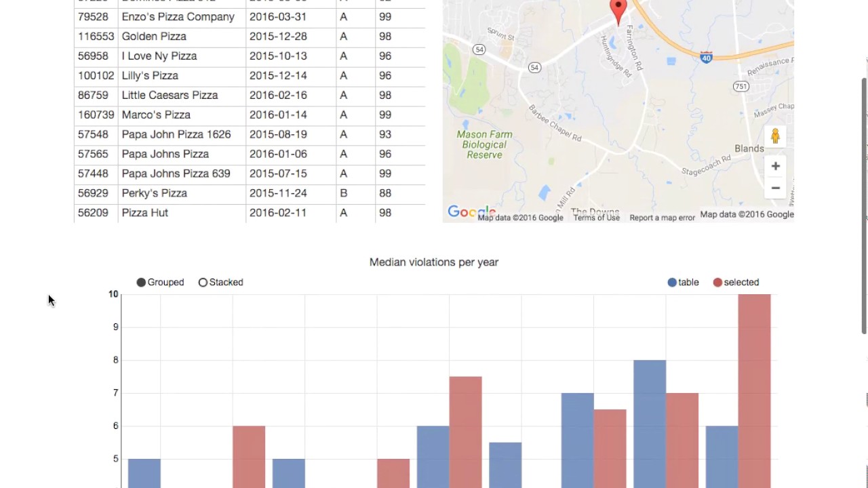Click the tallest red bar reaching 10

[x=754, y=391]
